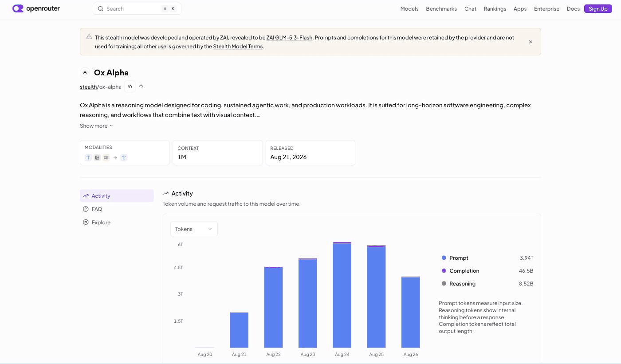Click the Aug 25 bar in chart

coord(376,296)
